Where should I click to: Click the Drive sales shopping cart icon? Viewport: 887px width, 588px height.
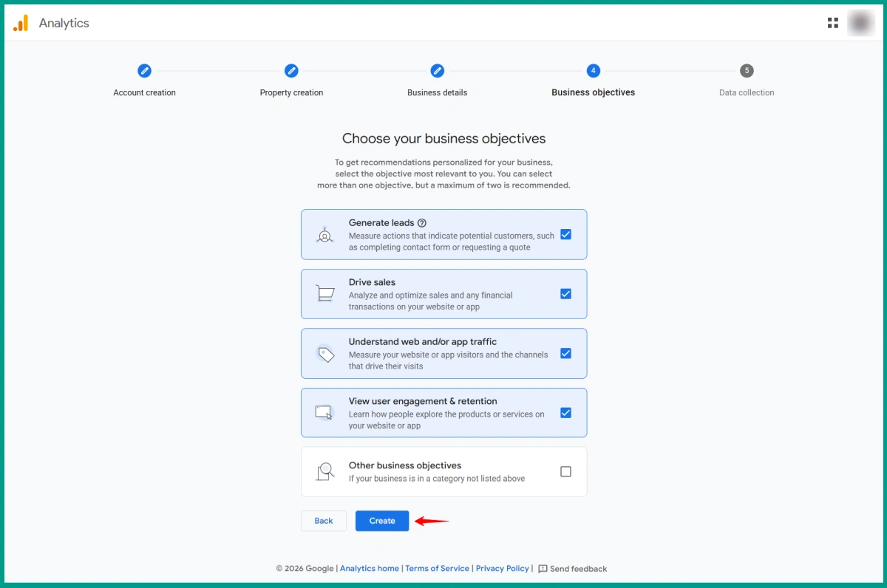(x=324, y=293)
